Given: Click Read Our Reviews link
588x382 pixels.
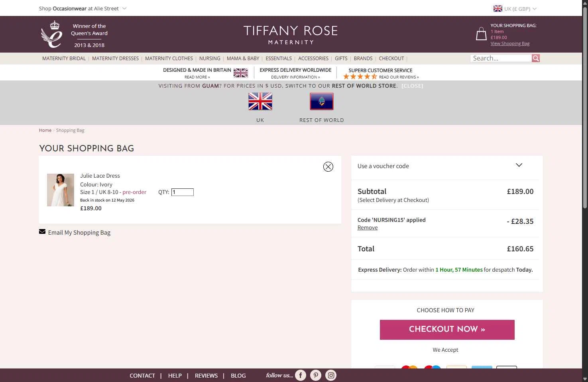Looking at the screenshot, I should pyautogui.click(x=399, y=77).
